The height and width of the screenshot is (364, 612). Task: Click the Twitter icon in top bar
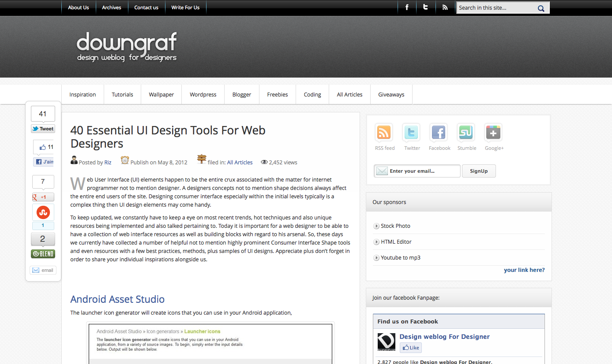point(426,7)
